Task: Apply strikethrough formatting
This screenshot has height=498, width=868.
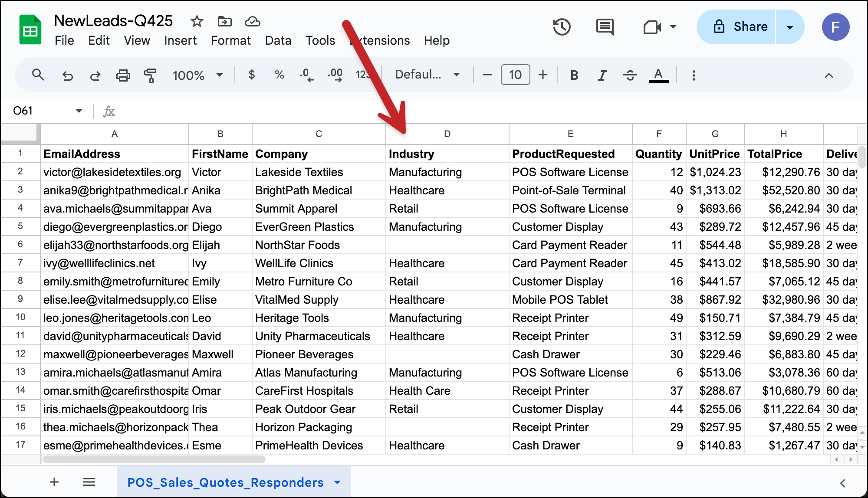Action: [630, 75]
